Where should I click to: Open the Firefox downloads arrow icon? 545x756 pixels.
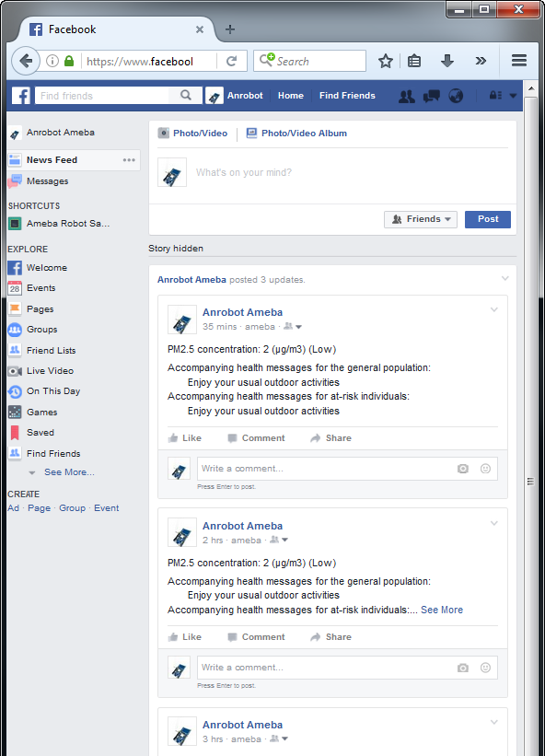pos(447,61)
